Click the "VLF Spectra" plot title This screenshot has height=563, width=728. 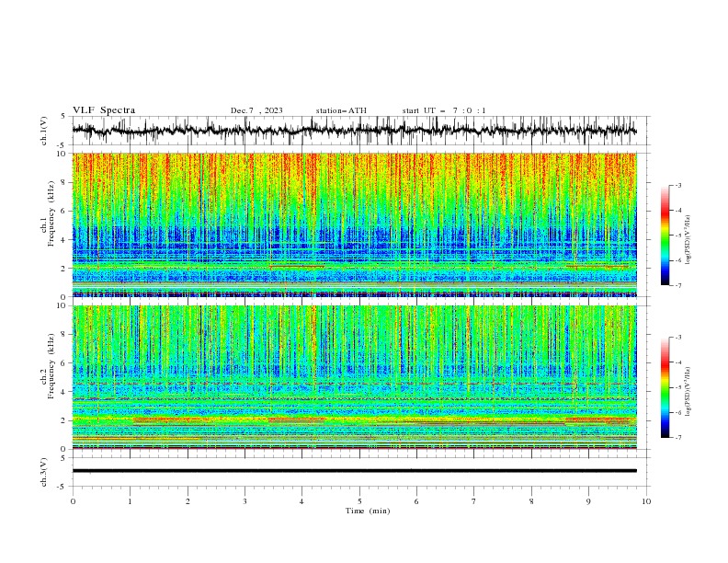point(104,110)
